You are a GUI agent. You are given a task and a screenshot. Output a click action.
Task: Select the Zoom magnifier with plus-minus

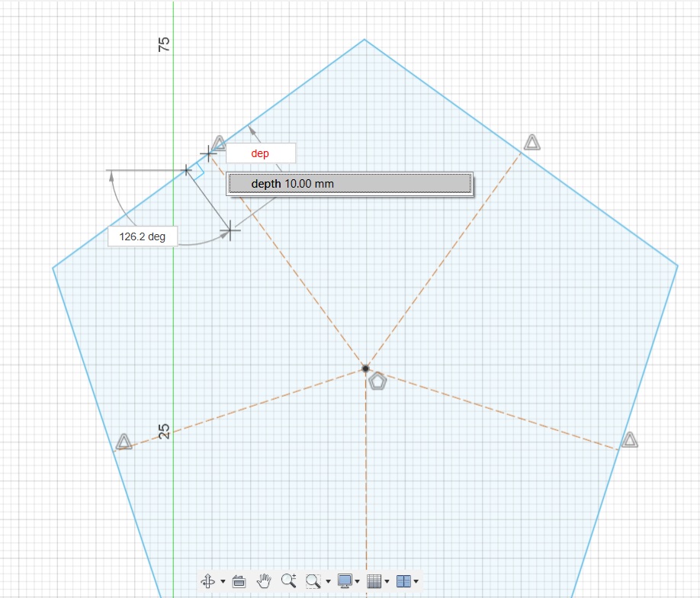coord(288,580)
